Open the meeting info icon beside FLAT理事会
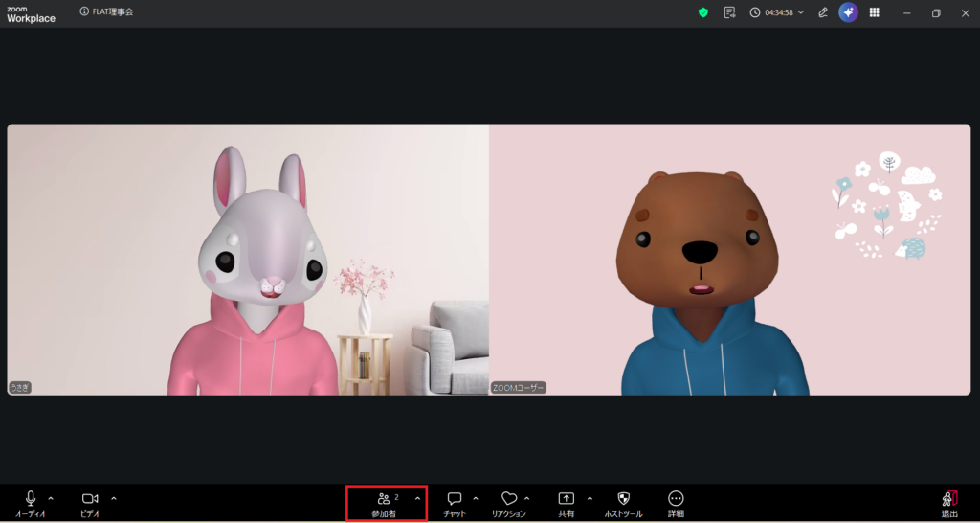Screen dimensions: 980x523 click(84, 12)
